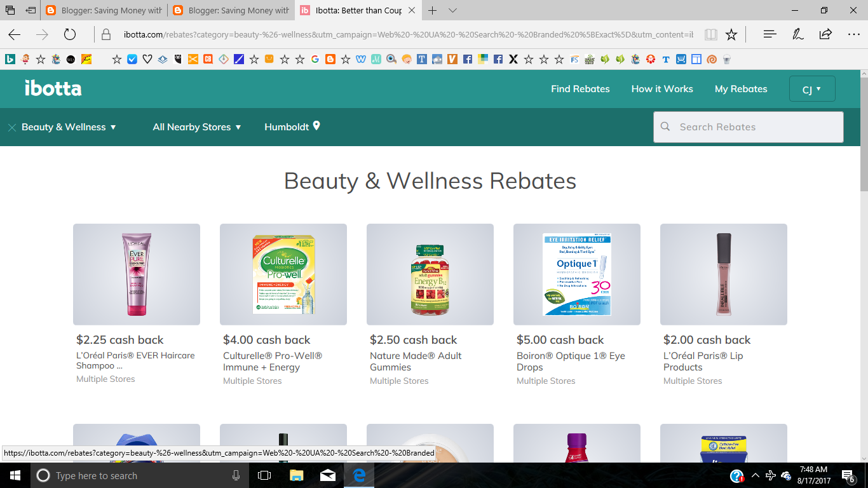
Task: Click the Humboldt location pin
Action: coord(316,126)
